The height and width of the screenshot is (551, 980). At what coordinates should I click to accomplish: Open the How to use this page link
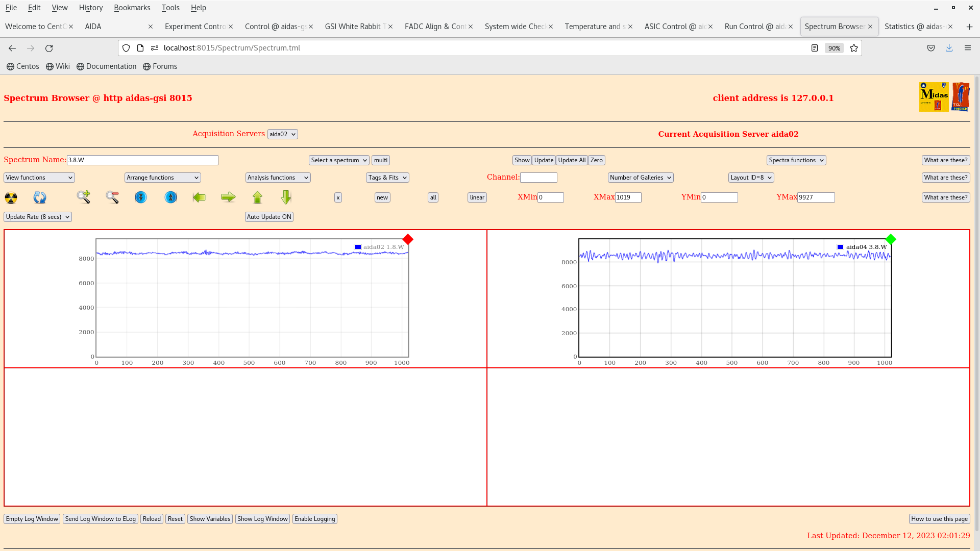[x=939, y=518]
